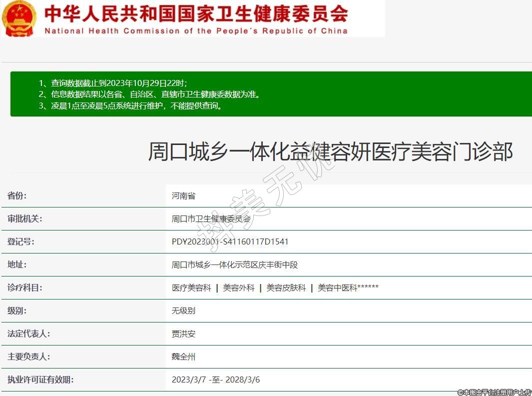Select the 美容中医科 department entry

click(x=338, y=288)
